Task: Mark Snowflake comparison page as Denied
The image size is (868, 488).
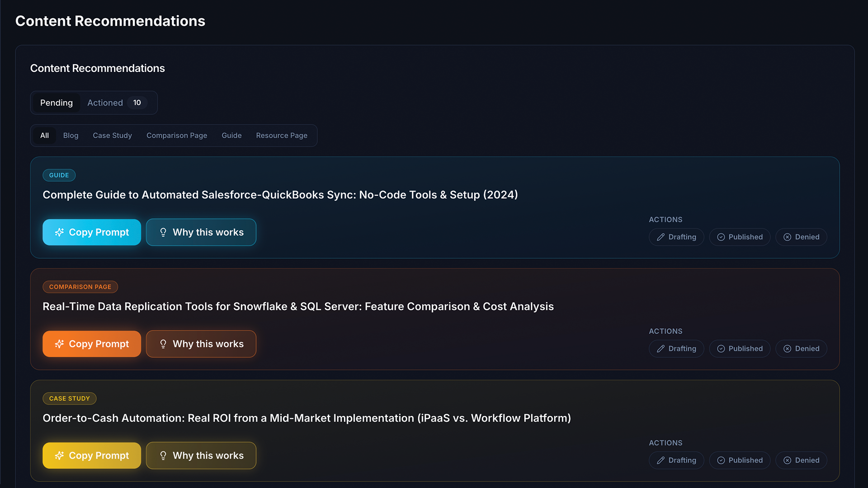Action: pos(801,348)
